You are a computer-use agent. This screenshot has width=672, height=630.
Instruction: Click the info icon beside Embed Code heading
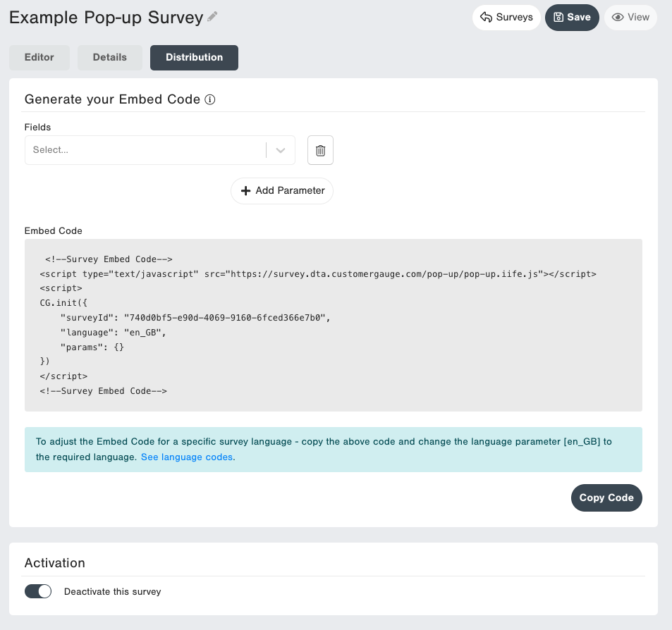point(210,99)
